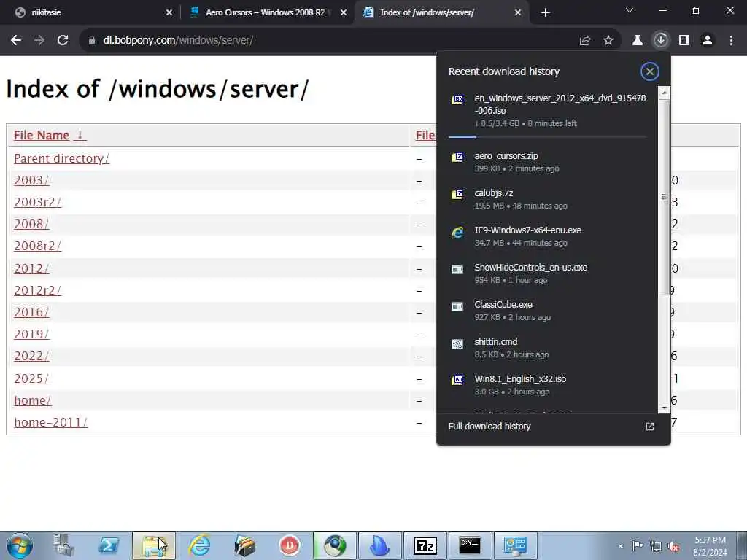Open the Action Center flag icon

638,546
